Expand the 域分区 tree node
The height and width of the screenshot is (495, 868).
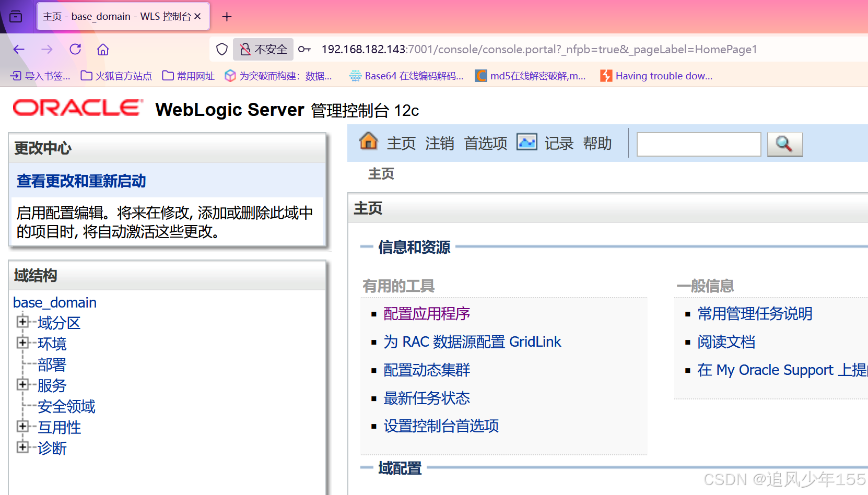point(22,322)
